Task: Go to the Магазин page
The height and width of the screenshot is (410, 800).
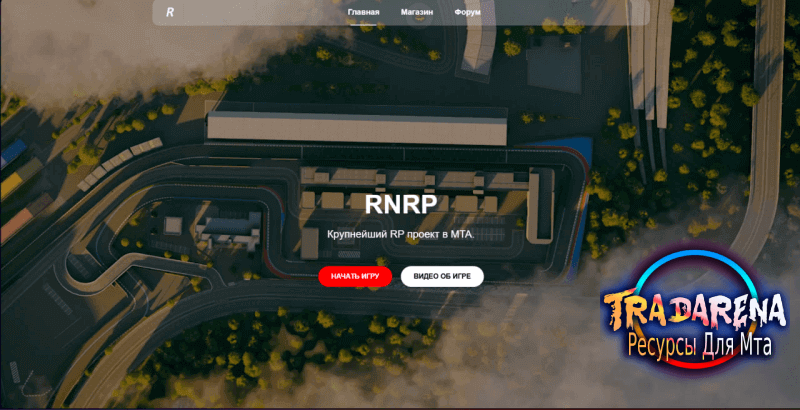Action: pyautogui.click(x=417, y=12)
